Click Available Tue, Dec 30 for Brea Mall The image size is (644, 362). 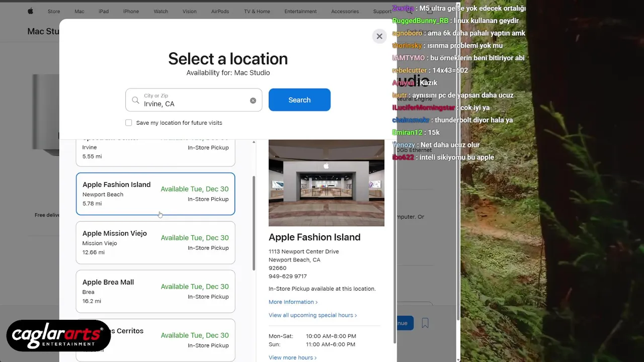195,287
